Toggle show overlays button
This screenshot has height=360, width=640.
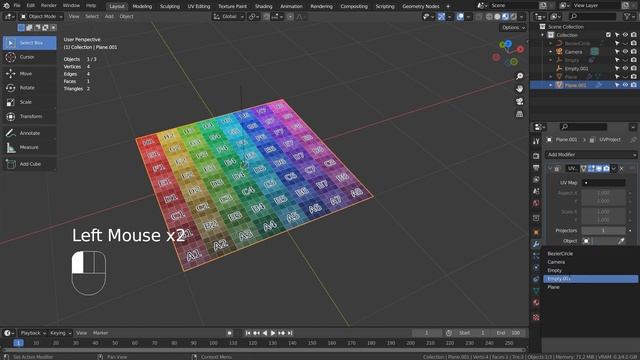click(460, 17)
